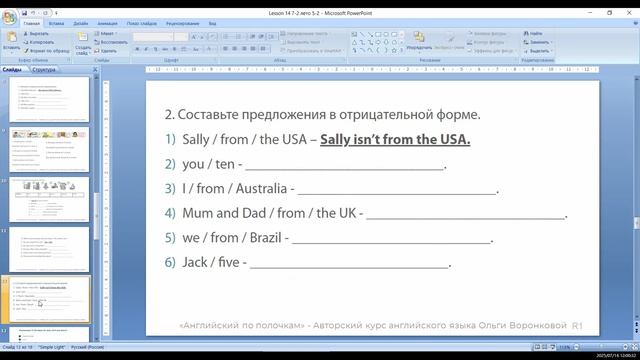640x360 pixels.
Task: Click the zoom percentage in status bar
Action: [564, 347]
